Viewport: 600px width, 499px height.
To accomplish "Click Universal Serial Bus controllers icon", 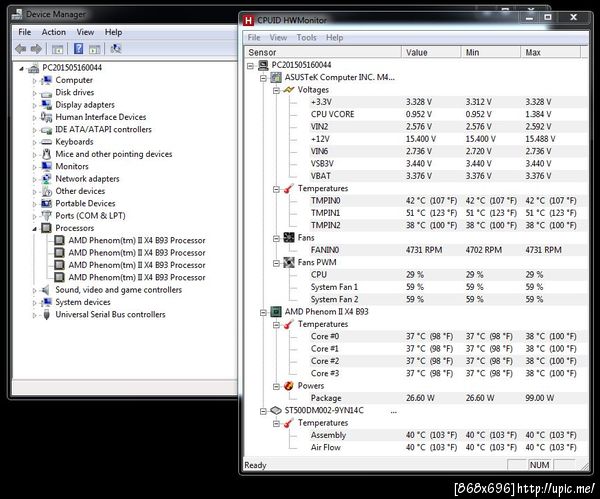I will [x=47, y=315].
